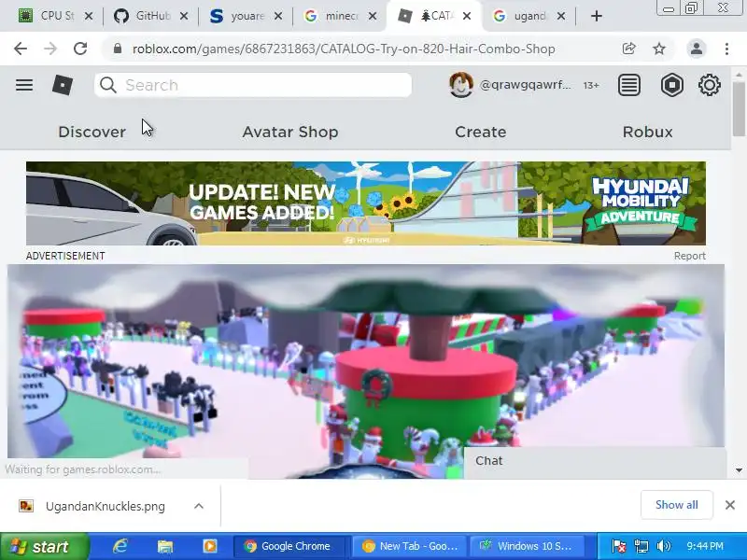747x560 pixels.
Task: Open the Roblox notifications stream icon
Action: tap(628, 85)
